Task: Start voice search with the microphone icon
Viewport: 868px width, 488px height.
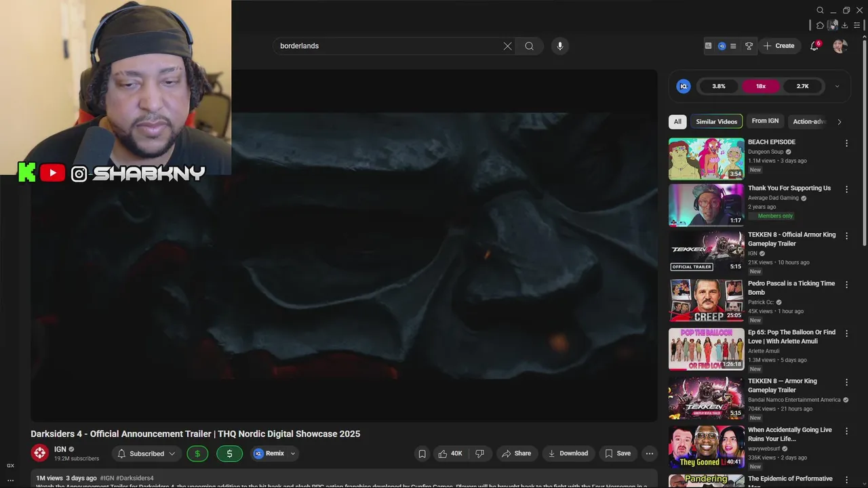Action: pos(559,46)
